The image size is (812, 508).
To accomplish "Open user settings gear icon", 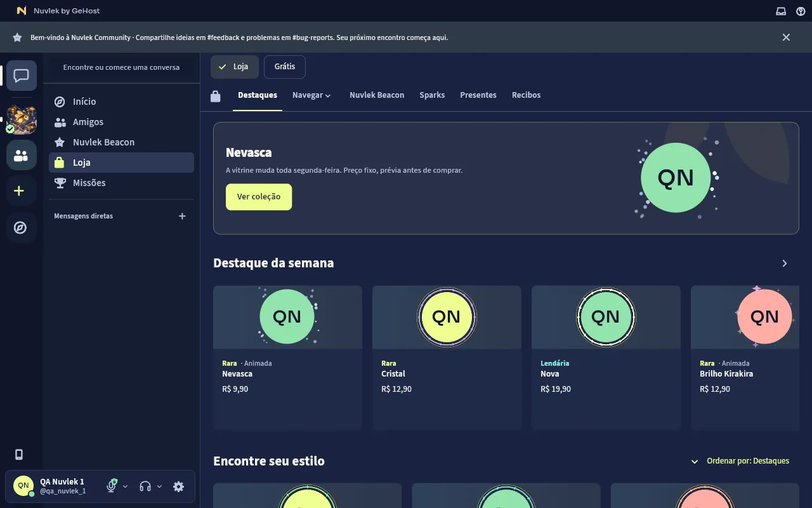I will (179, 486).
